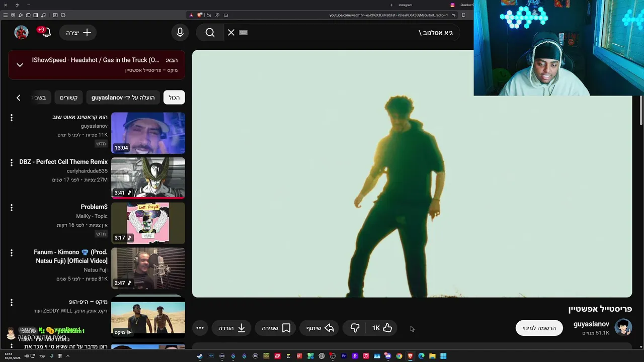Open the hip-hop mix thumbnail

click(148, 317)
